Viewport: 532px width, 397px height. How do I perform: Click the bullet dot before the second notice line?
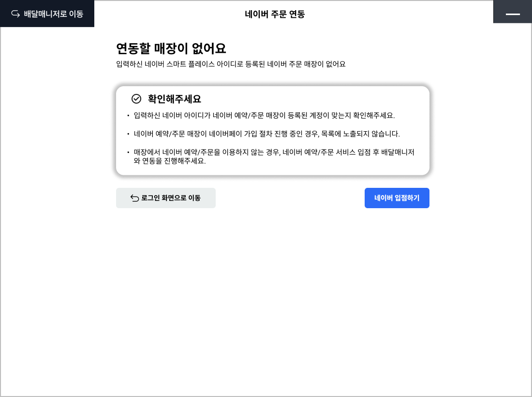(128, 134)
